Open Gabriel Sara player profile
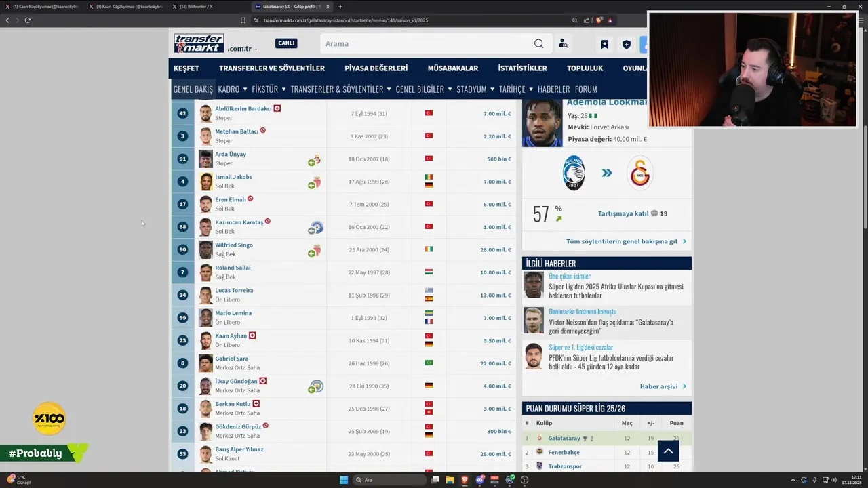The height and width of the screenshot is (488, 868). (x=231, y=359)
